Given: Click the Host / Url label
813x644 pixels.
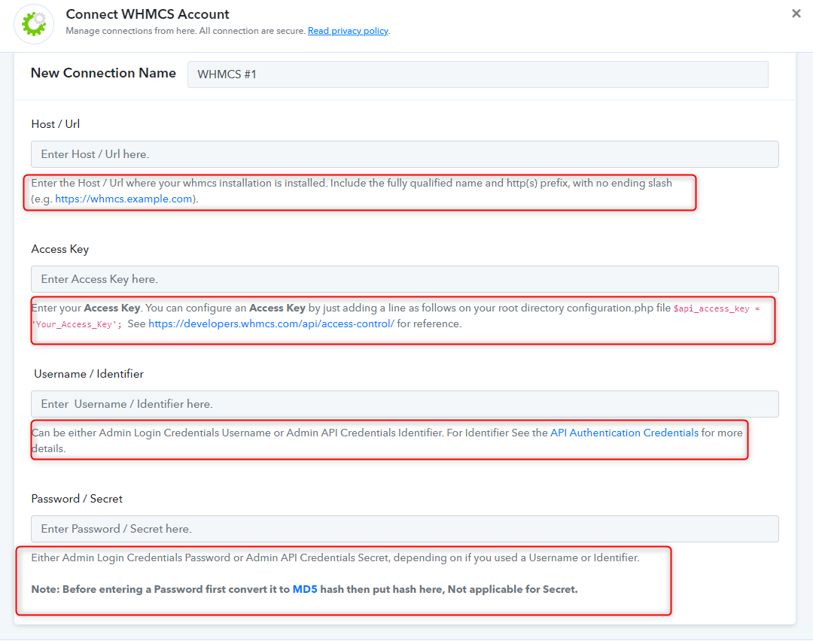Looking at the screenshot, I should [56, 124].
